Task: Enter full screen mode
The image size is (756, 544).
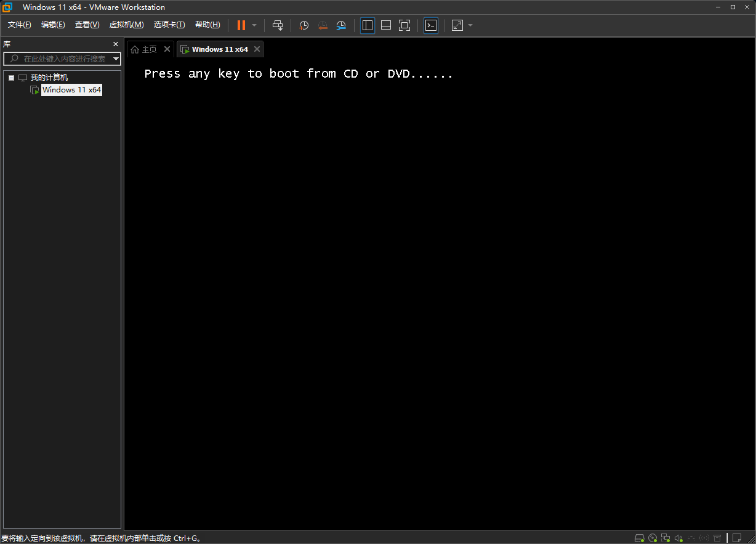Action: pyautogui.click(x=404, y=25)
